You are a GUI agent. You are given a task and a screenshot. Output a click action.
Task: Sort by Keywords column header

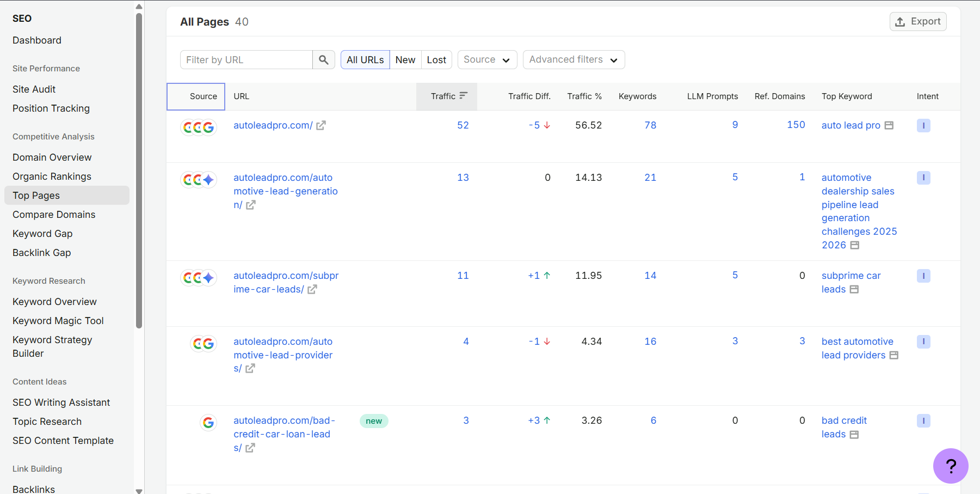point(637,96)
